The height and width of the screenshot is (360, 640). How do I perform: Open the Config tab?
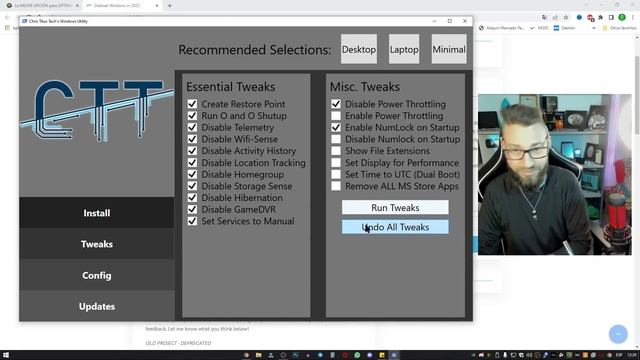pos(97,275)
